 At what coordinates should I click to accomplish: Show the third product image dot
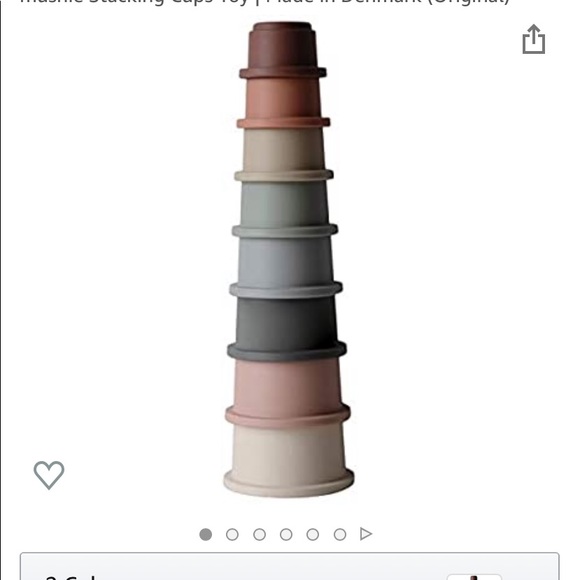[259, 535]
